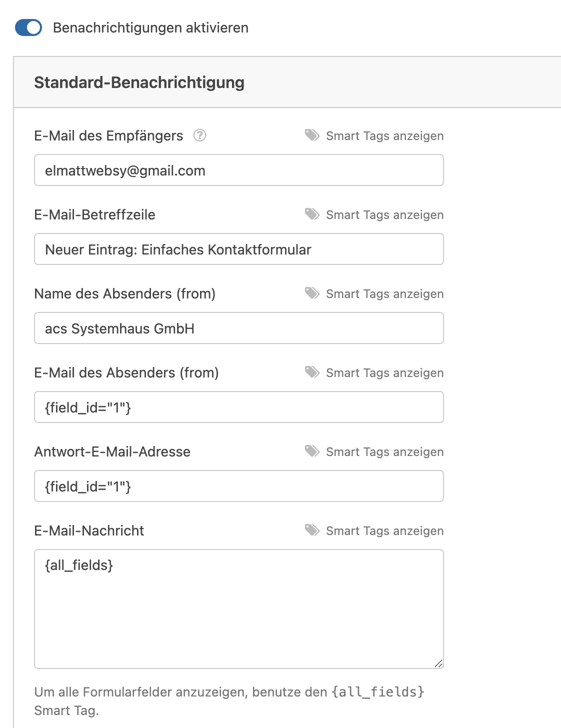This screenshot has width=561, height=728.
Task: Click tag icon for Name des Absenders
Action: tap(312, 293)
